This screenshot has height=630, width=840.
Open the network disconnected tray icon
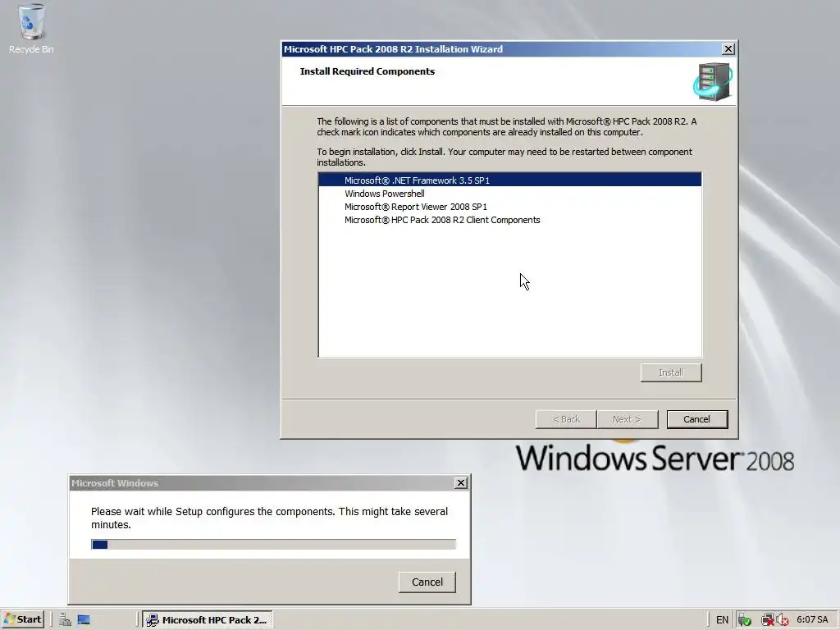768,620
